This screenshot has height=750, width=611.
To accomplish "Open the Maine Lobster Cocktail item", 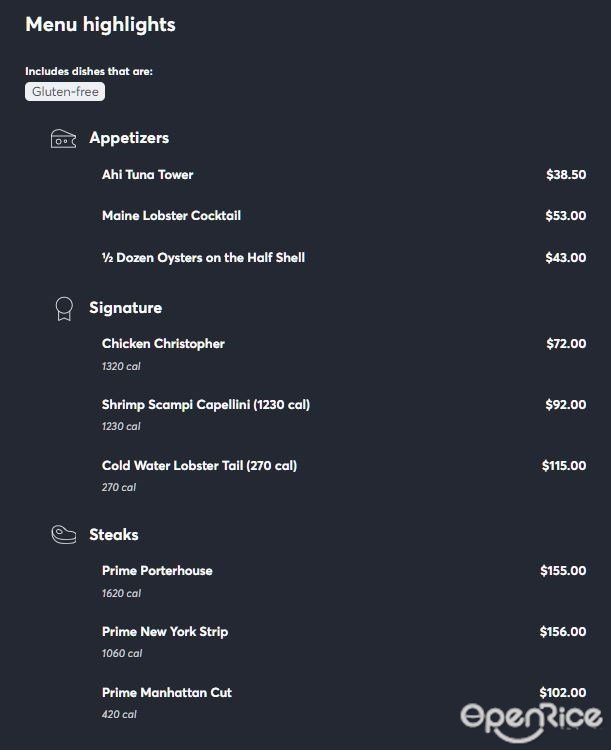I will (x=171, y=216).
